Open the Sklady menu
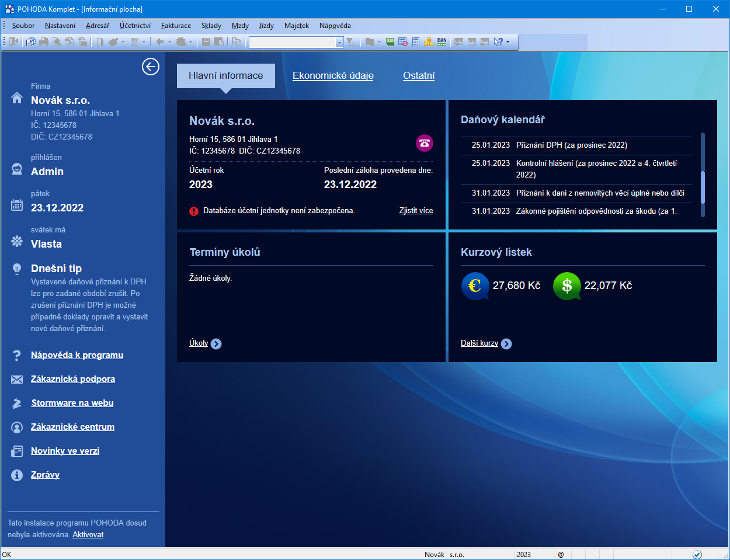The image size is (730, 560). click(211, 26)
